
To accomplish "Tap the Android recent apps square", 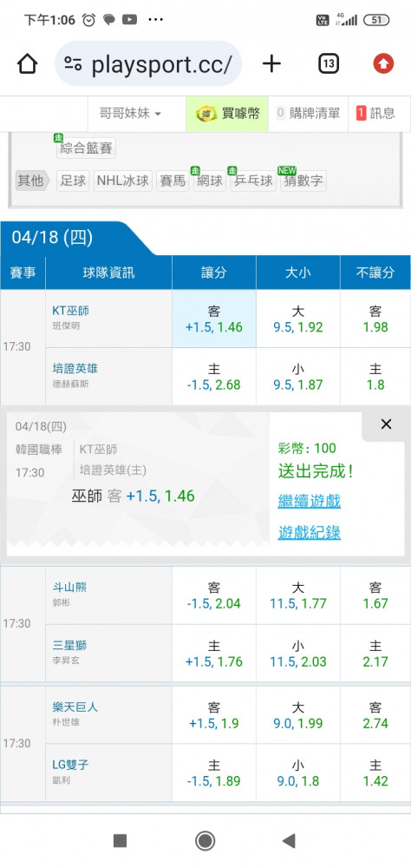I will point(120,841).
